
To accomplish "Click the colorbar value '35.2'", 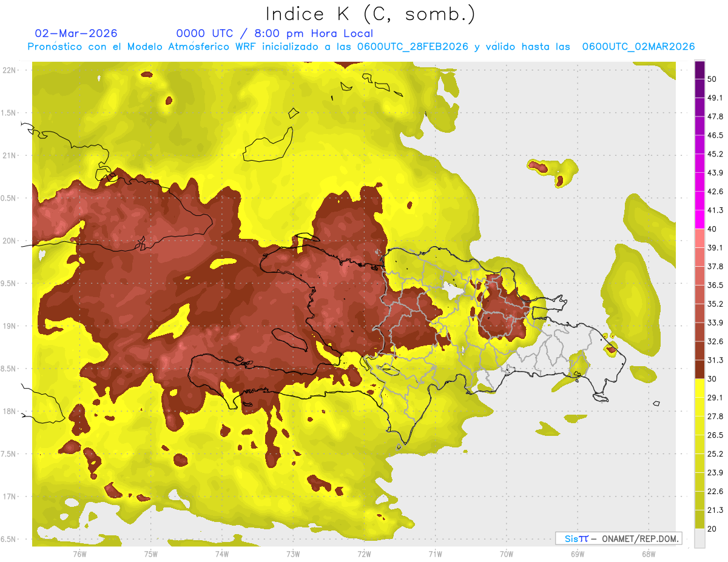I will click(715, 304).
